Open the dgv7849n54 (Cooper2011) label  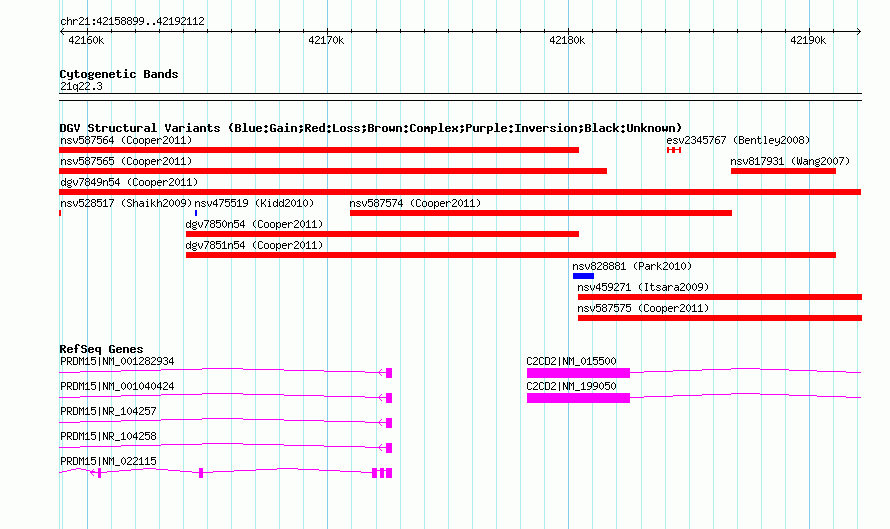tap(129, 182)
